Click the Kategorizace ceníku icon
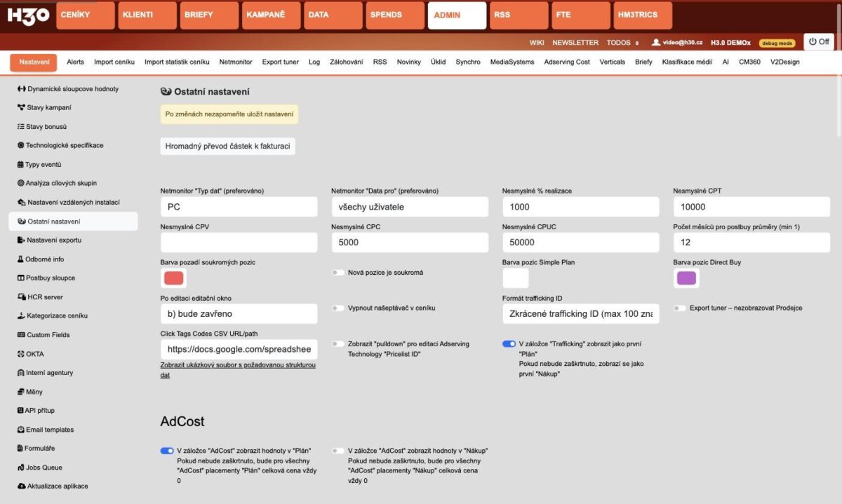 pyautogui.click(x=21, y=316)
